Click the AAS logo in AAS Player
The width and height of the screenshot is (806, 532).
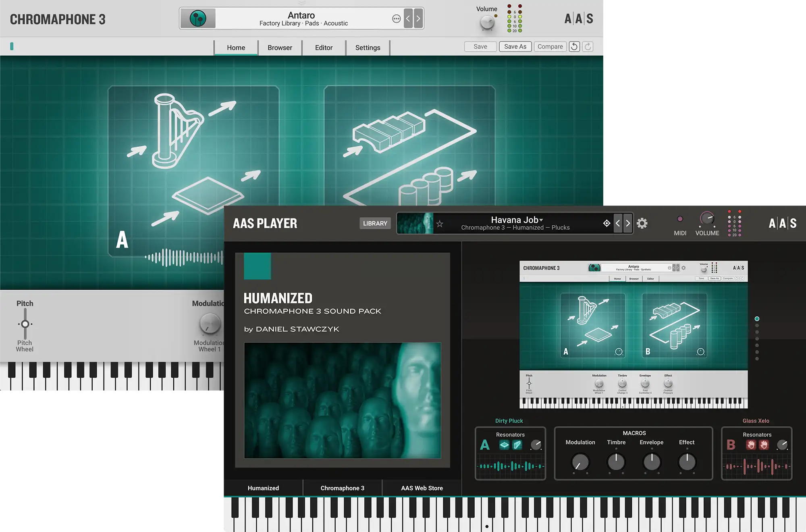[x=783, y=223]
